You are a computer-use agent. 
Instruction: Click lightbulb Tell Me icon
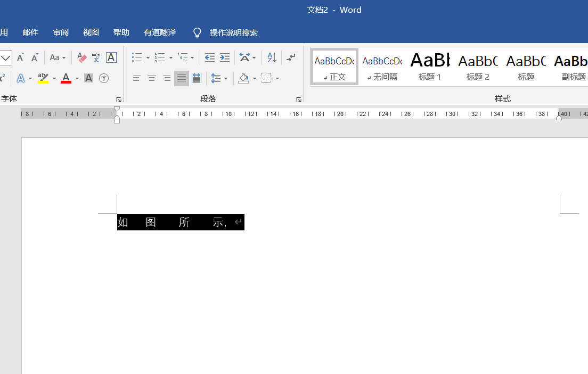click(x=197, y=33)
